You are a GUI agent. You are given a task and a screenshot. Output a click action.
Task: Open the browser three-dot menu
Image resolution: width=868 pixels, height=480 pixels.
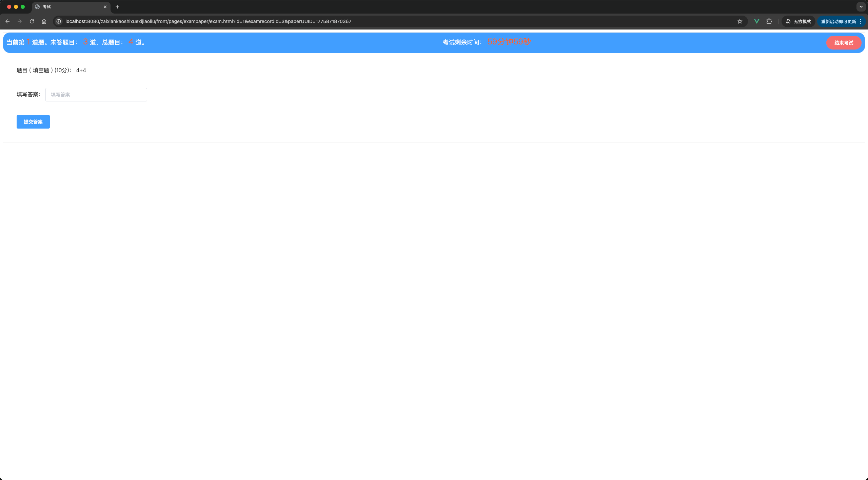click(x=861, y=21)
